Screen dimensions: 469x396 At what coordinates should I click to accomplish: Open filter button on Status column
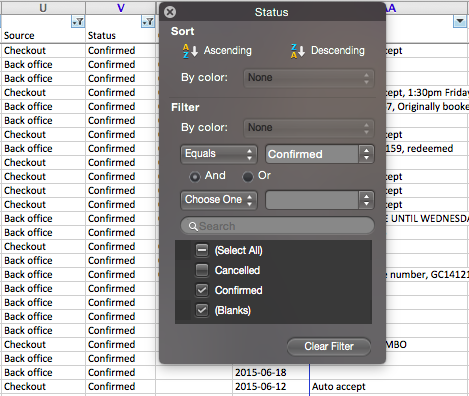(x=148, y=22)
